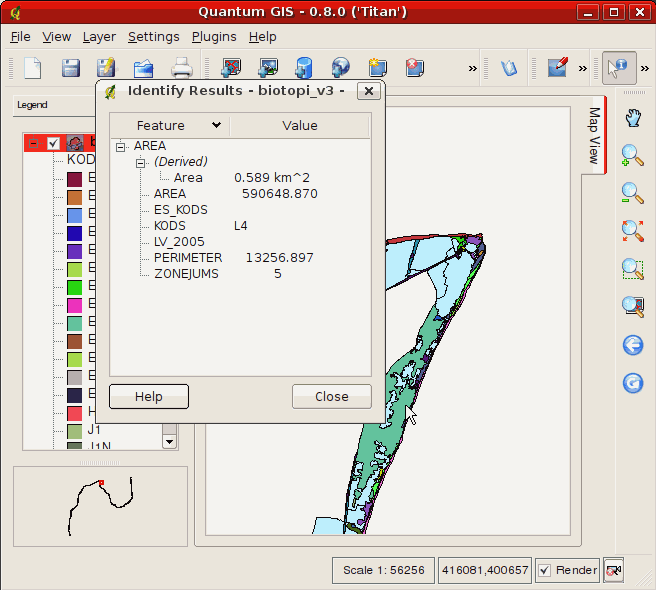656x590 pixels.
Task: Click the Open Project folder icon
Action: click(x=144, y=69)
